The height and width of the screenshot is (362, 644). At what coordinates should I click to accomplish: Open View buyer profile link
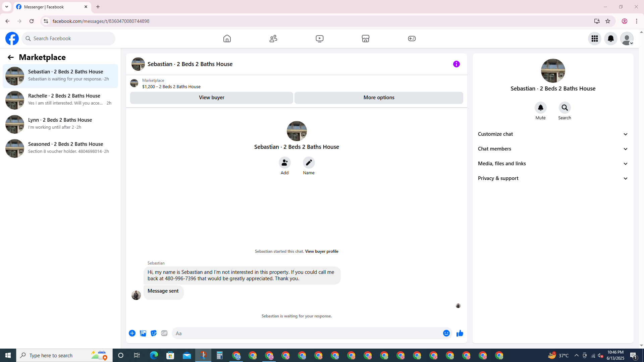(322, 251)
